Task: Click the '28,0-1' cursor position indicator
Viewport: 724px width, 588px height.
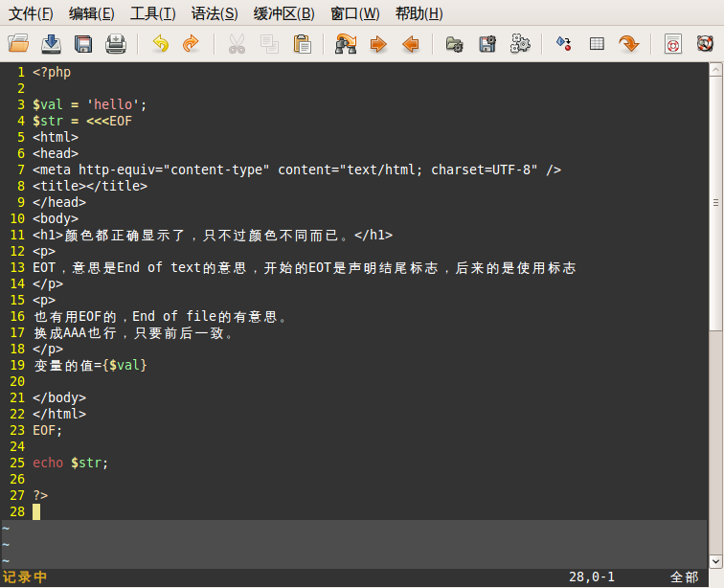Action: tap(592, 577)
